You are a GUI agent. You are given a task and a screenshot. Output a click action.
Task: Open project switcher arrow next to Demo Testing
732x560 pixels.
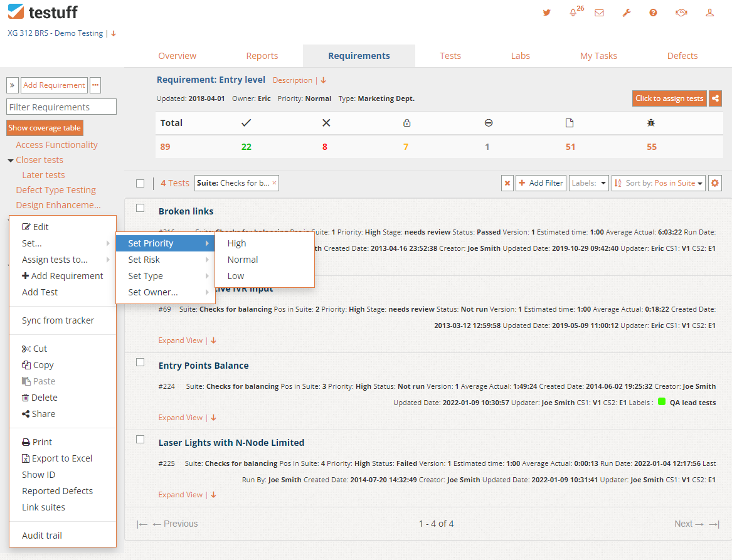point(114,34)
